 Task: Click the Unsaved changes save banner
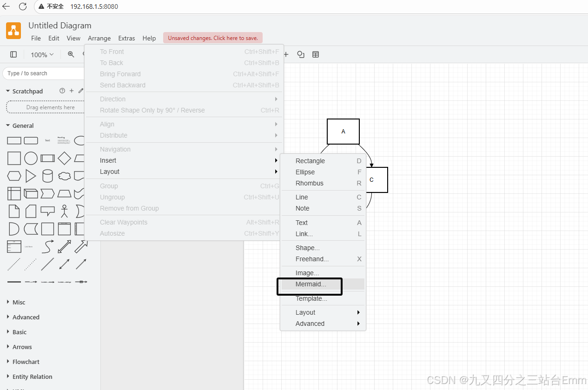pos(213,38)
